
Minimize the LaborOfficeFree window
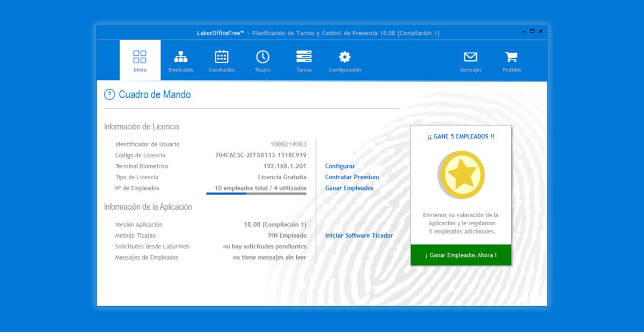[x=524, y=32]
